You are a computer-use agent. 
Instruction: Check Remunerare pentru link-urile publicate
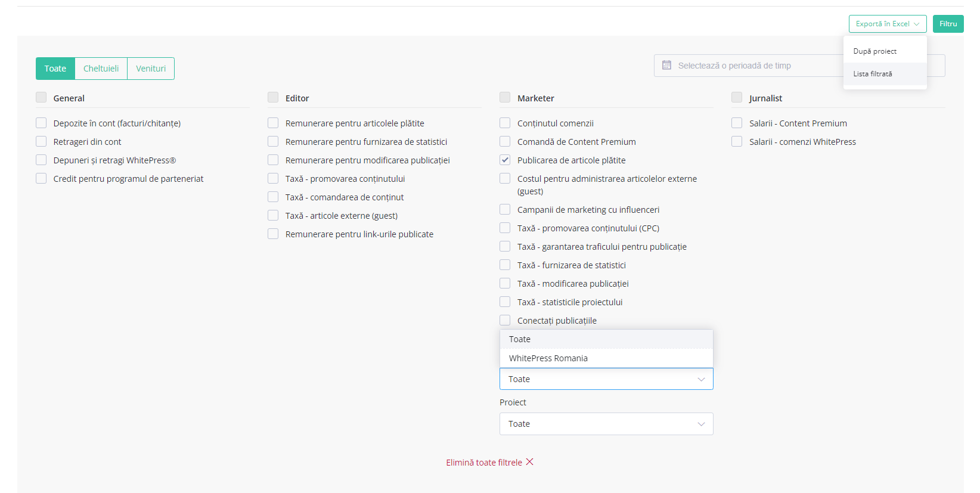pos(273,234)
